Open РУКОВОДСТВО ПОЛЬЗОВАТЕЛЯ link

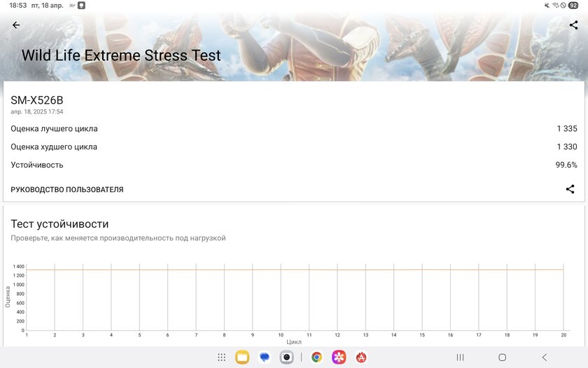coord(67,190)
